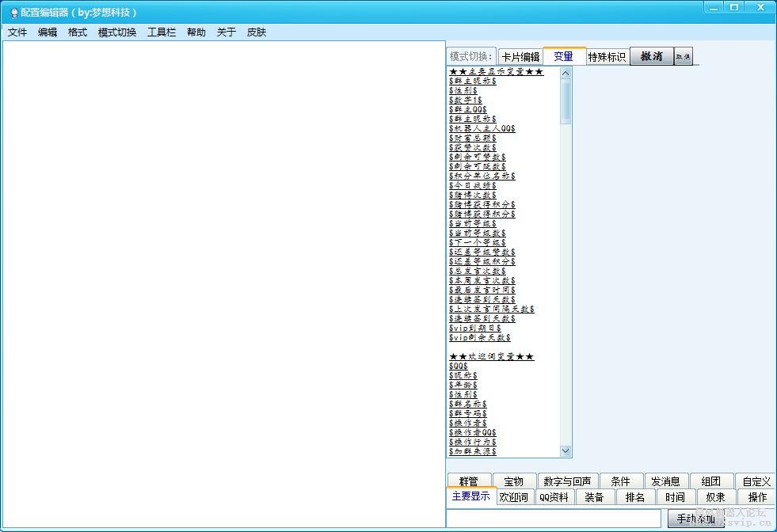Click the app icon in title bar
The image size is (777, 532).
[13, 13]
